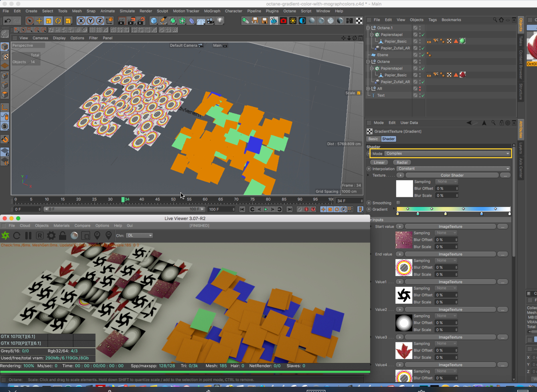Click the green knot under the gradient bar
Screen dimensions: 537x392
tap(418, 214)
